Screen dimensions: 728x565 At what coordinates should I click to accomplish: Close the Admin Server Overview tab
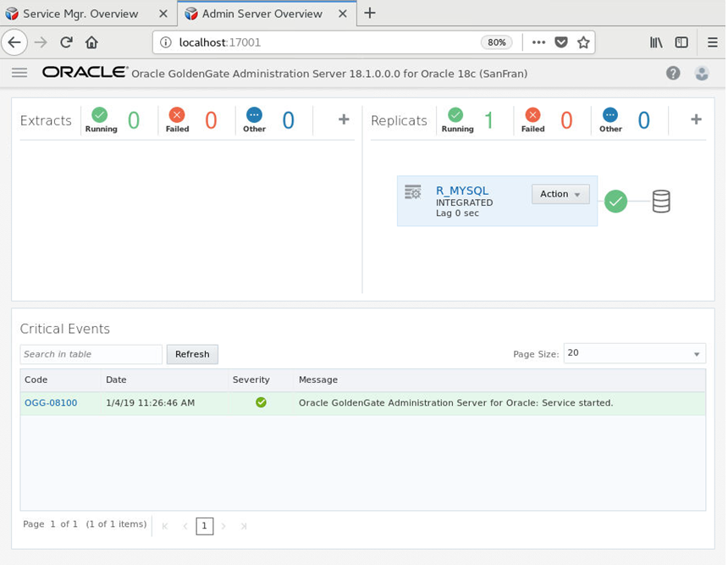click(x=343, y=14)
